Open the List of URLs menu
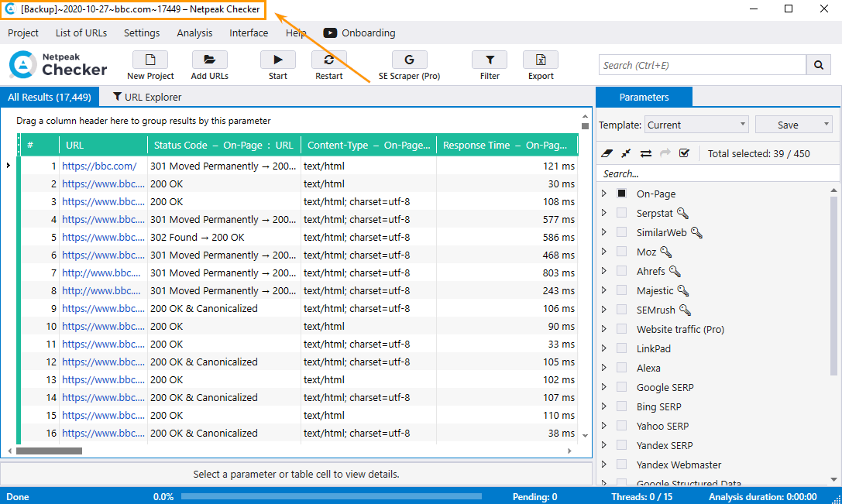The image size is (842, 504). click(81, 33)
